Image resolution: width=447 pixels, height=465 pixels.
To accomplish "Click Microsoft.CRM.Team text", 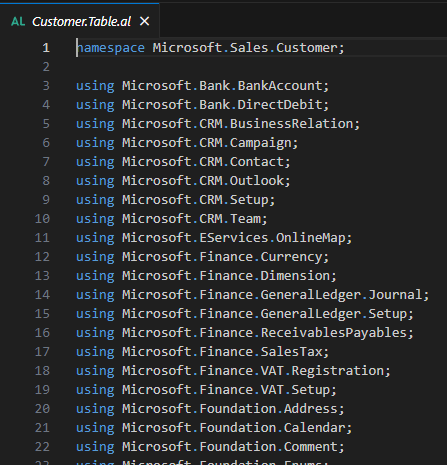I will click(x=192, y=219).
